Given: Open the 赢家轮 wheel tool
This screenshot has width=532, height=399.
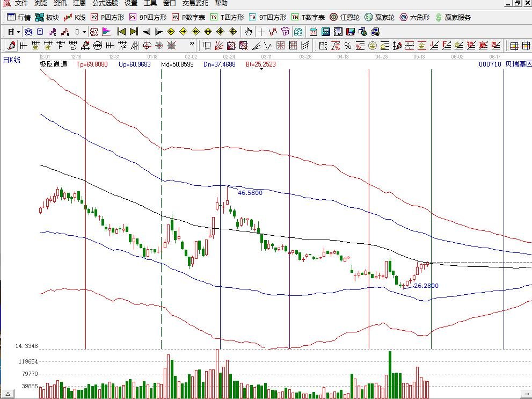Looking at the screenshot, I should [x=380, y=17].
